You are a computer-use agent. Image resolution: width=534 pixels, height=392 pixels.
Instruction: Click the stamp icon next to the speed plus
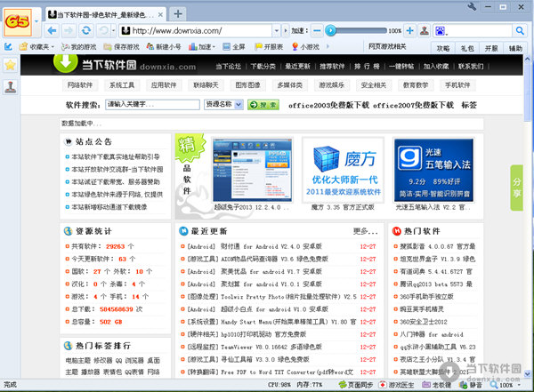pyautogui.click(x=425, y=31)
